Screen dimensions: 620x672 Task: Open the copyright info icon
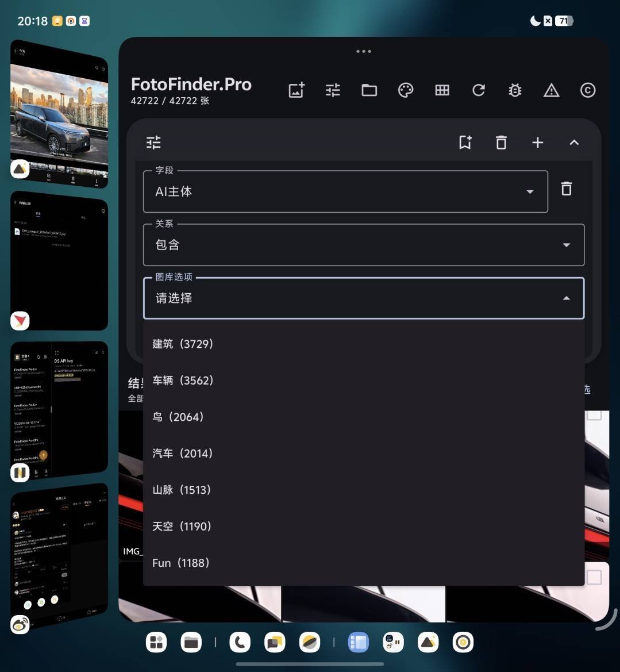588,90
